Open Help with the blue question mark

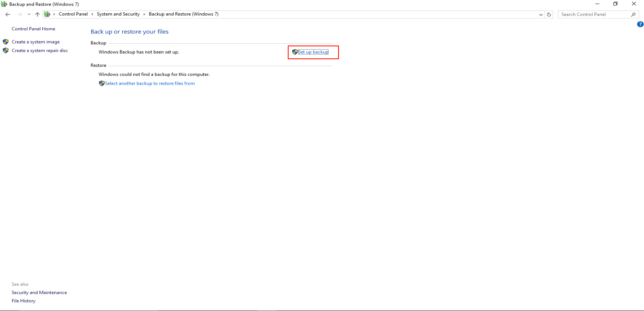click(640, 24)
